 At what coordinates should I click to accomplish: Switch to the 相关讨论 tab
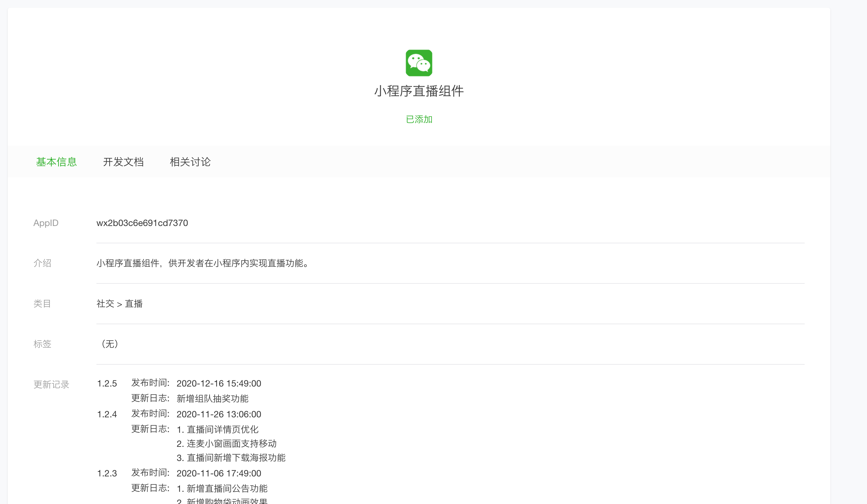[190, 162]
